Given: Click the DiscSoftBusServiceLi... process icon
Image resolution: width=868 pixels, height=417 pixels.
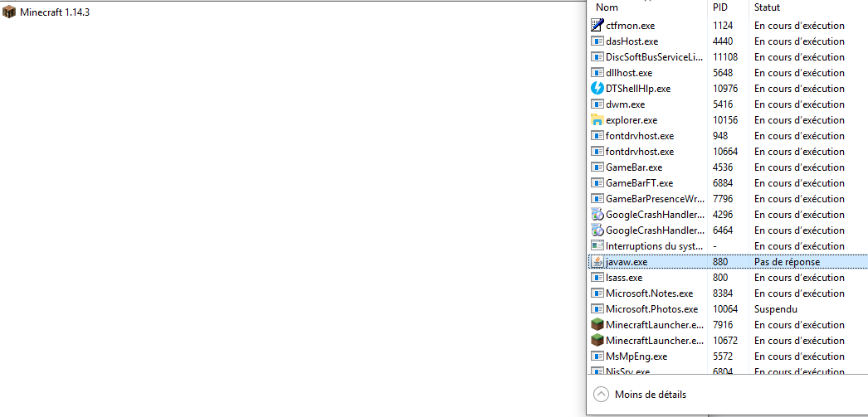Looking at the screenshot, I should 597,57.
